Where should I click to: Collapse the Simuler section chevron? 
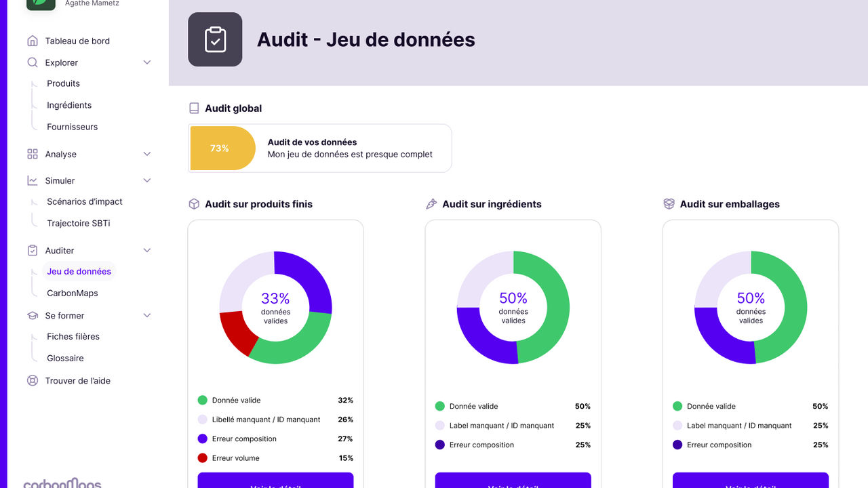coord(147,181)
